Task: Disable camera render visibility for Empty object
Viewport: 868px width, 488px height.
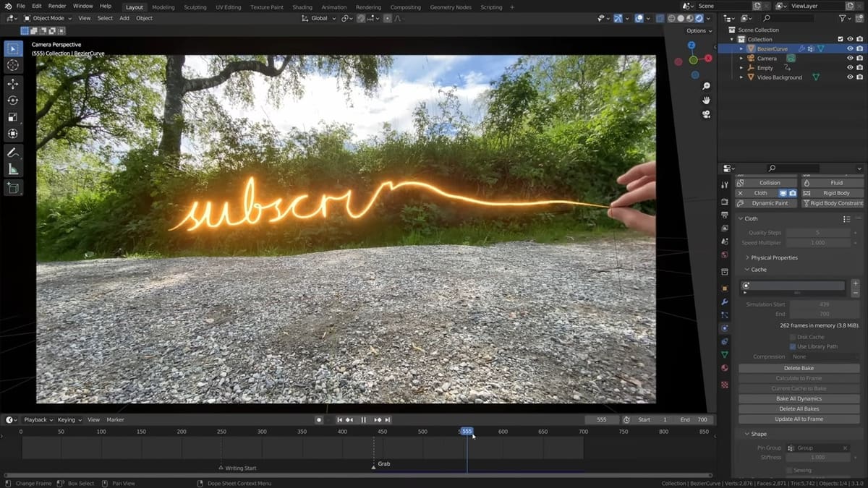Action: [861, 67]
